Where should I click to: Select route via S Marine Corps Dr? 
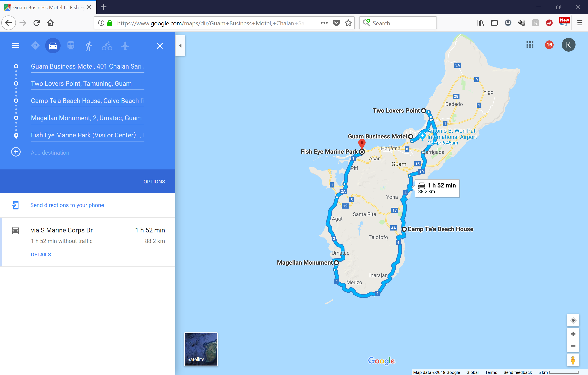click(x=88, y=242)
